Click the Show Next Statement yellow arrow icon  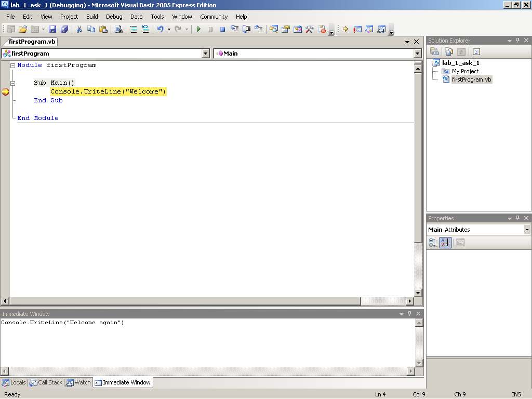click(x=345, y=29)
